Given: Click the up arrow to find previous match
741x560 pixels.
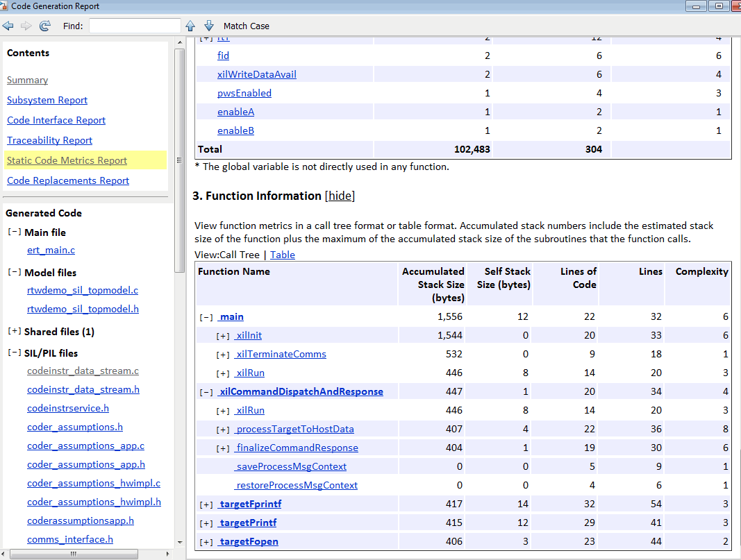Looking at the screenshot, I should (190, 26).
